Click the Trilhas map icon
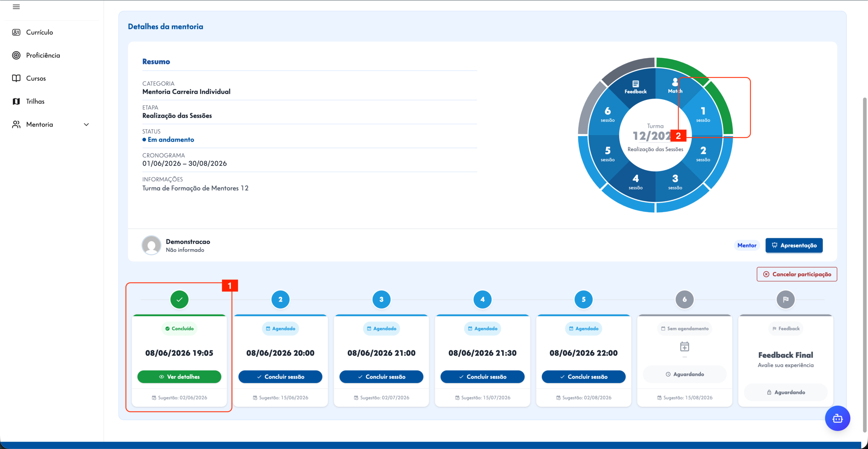This screenshot has width=868, height=449. [16, 101]
